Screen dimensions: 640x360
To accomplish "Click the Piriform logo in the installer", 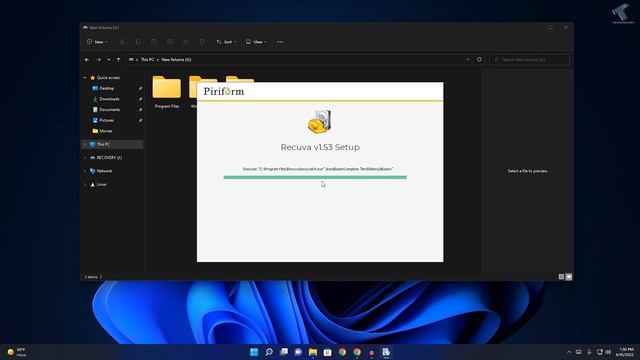I will [x=224, y=91].
